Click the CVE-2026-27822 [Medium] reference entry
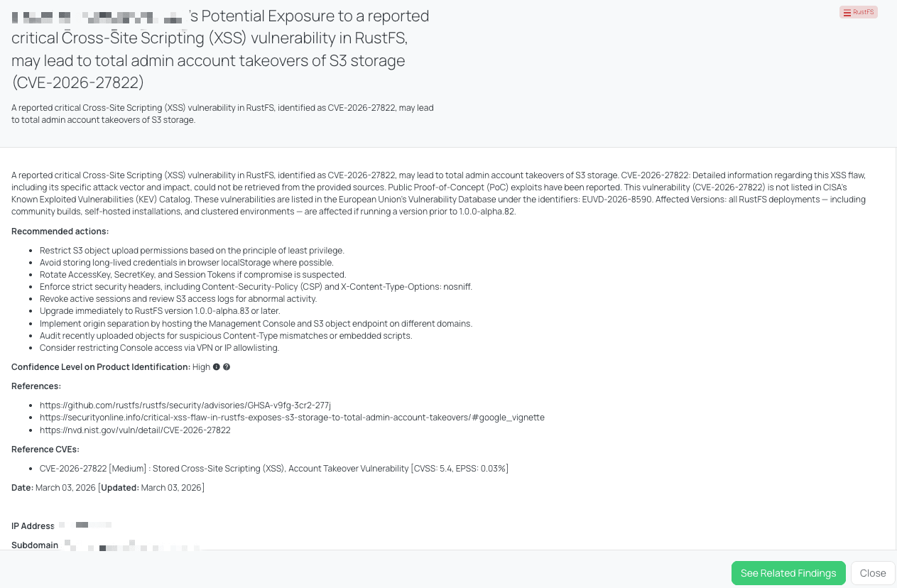The width and height of the screenshot is (897, 588). click(x=274, y=469)
